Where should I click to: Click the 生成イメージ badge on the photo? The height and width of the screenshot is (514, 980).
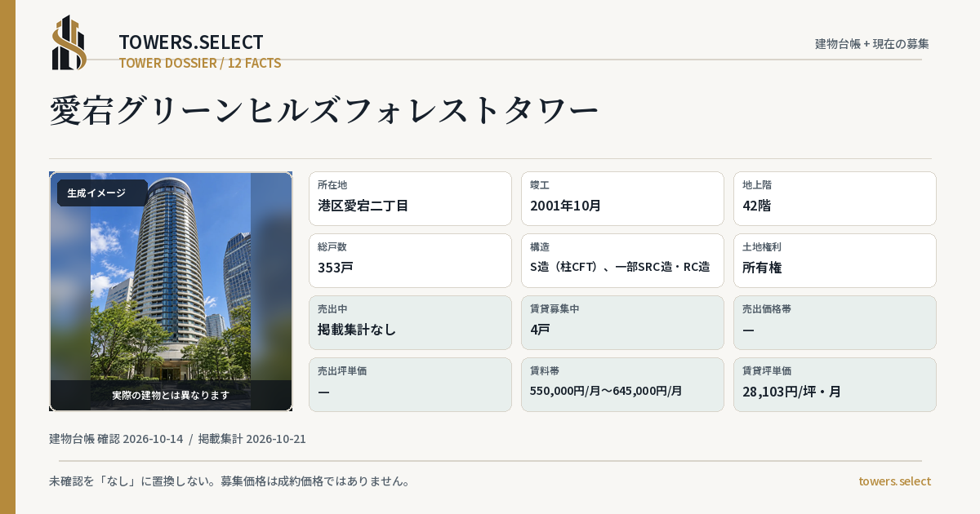[102, 193]
